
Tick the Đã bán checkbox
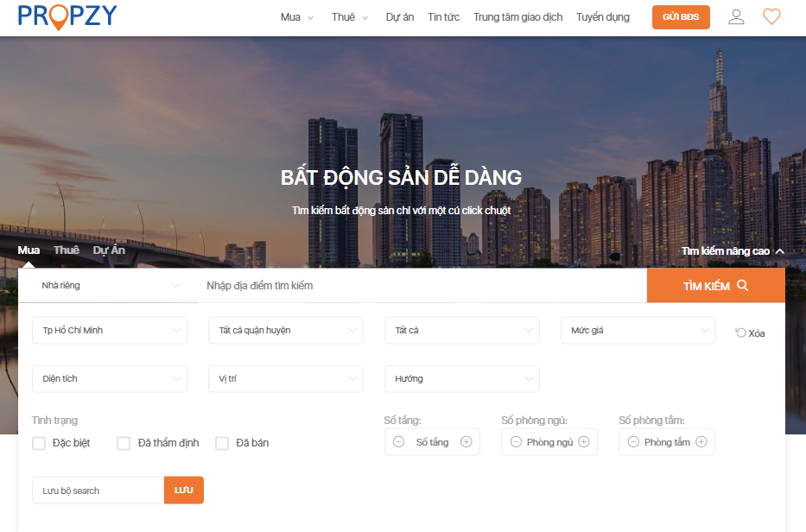tap(222, 443)
